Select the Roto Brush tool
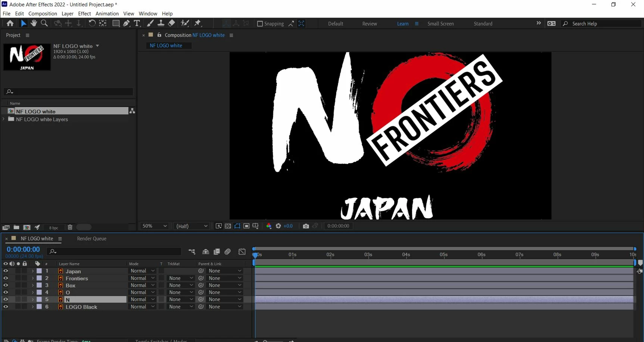This screenshot has height=342, width=644. click(x=185, y=23)
